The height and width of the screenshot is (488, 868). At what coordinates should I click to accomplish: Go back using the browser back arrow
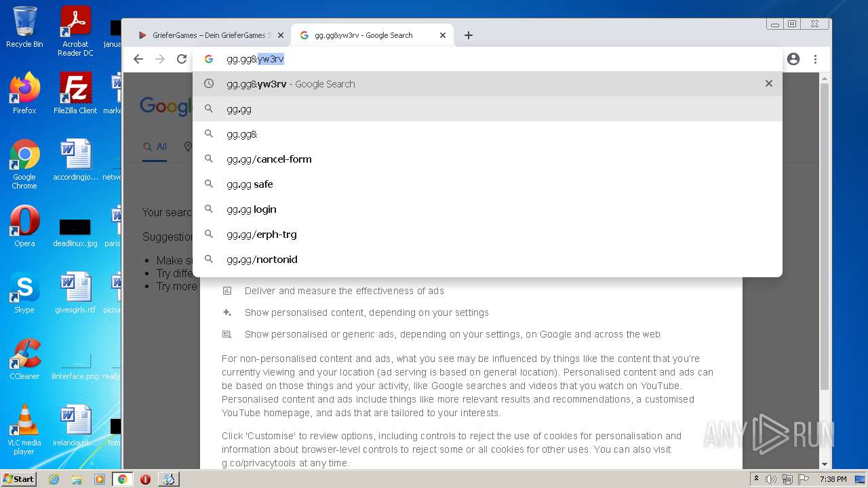point(138,59)
